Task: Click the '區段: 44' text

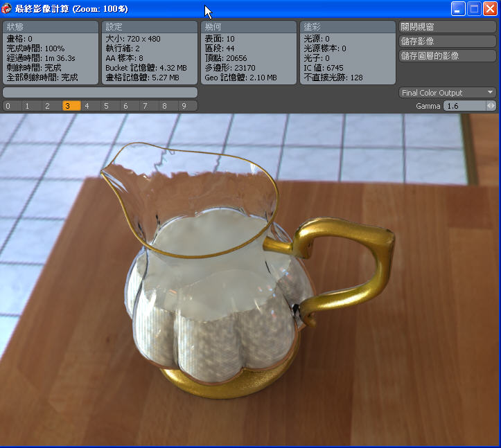Action: coord(220,48)
